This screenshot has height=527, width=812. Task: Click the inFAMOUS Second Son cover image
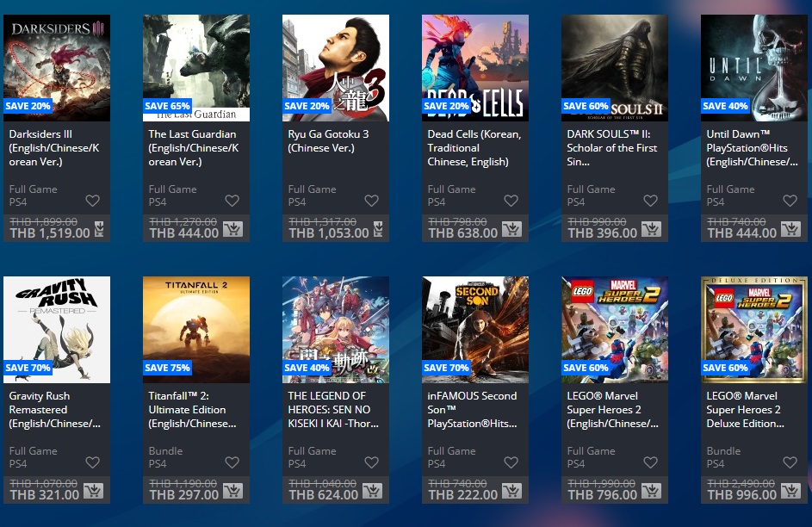coord(475,330)
